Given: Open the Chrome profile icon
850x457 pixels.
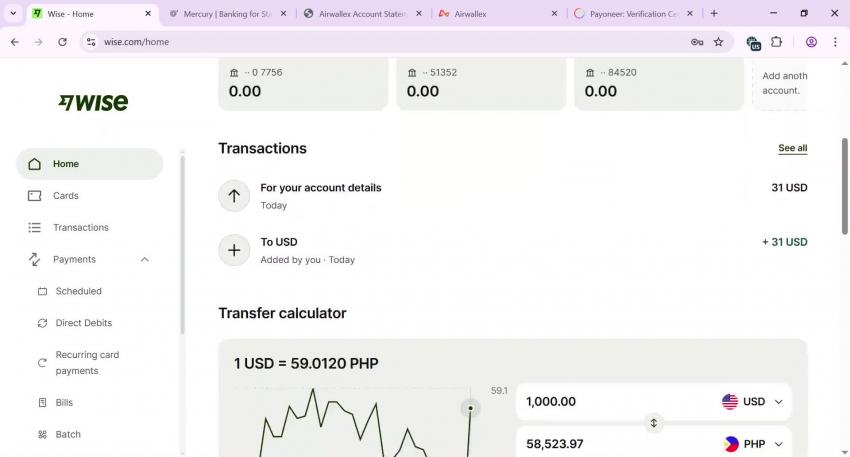Looking at the screenshot, I should tap(811, 42).
